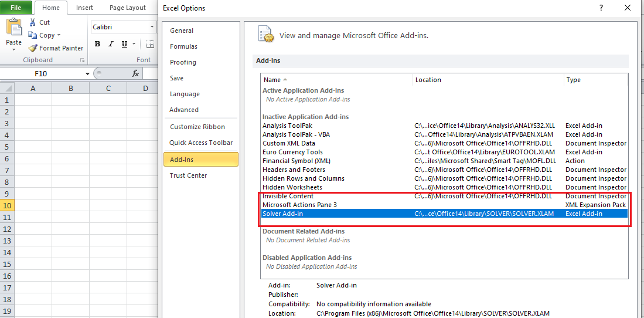The width and height of the screenshot is (644, 318).
Task: Click the select-all corner of worksheet
Action: 7,88
